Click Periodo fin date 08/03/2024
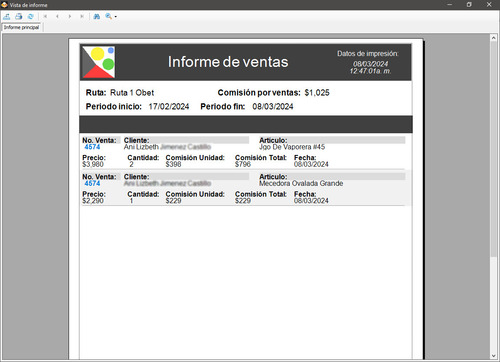 [x=273, y=107]
